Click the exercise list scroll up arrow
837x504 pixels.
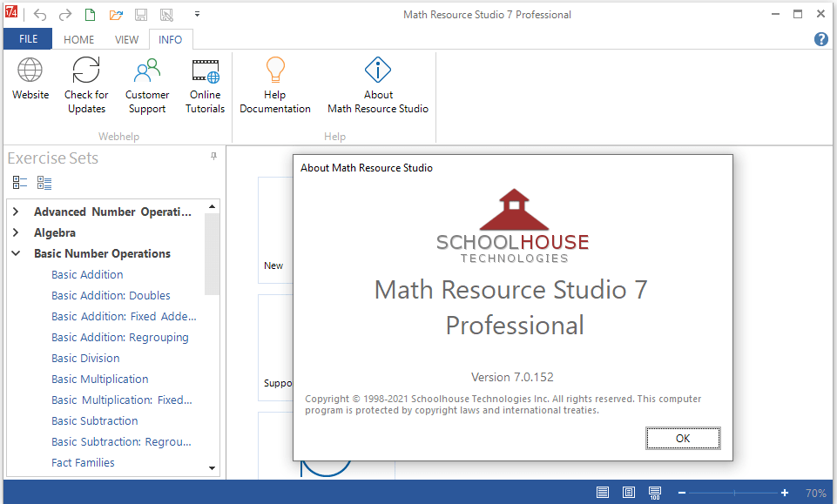(x=212, y=206)
